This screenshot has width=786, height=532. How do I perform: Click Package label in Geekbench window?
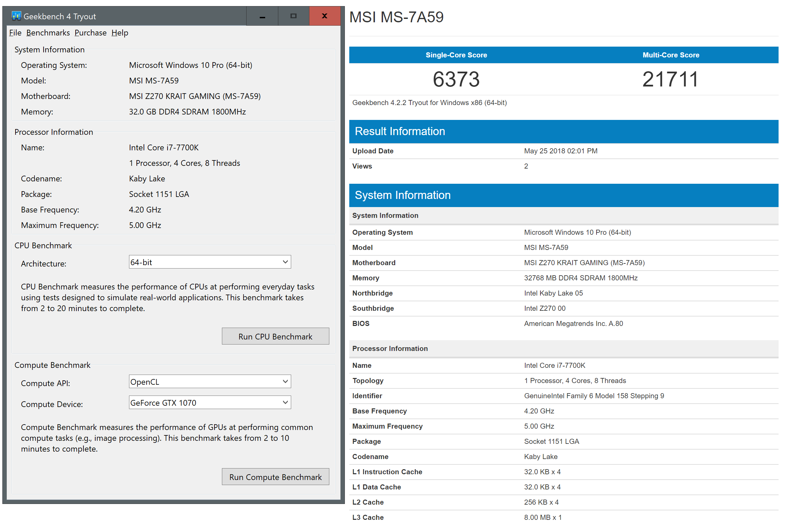(x=36, y=195)
